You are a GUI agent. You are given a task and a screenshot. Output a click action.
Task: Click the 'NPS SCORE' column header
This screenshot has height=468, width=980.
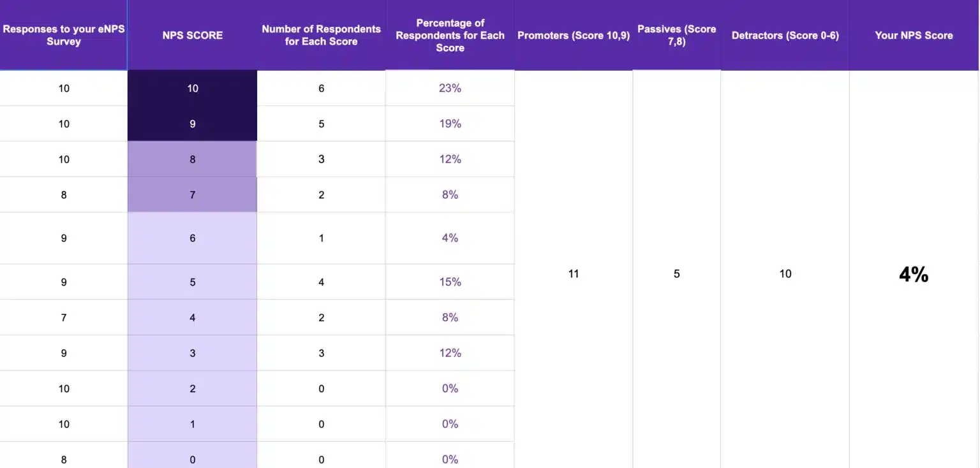click(192, 35)
